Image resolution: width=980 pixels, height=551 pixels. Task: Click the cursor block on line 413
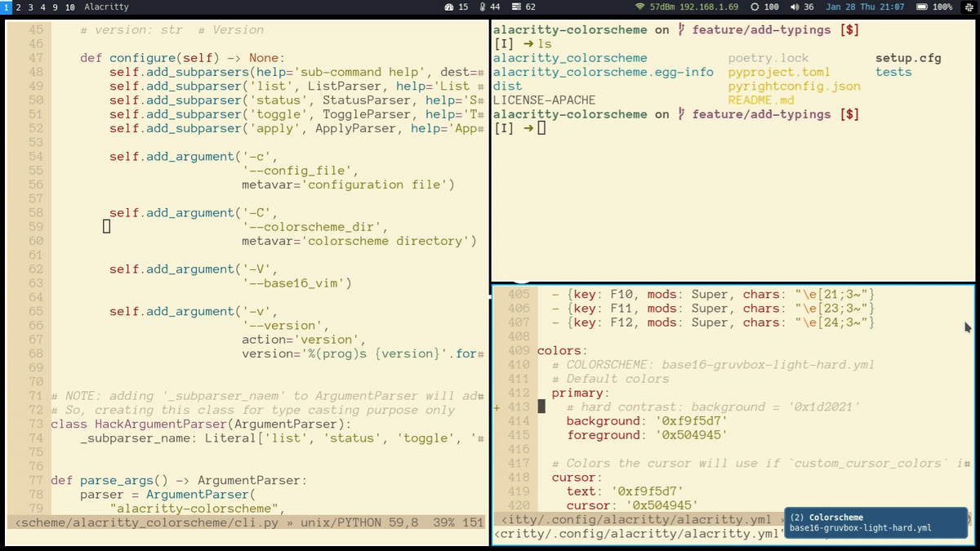pos(541,407)
